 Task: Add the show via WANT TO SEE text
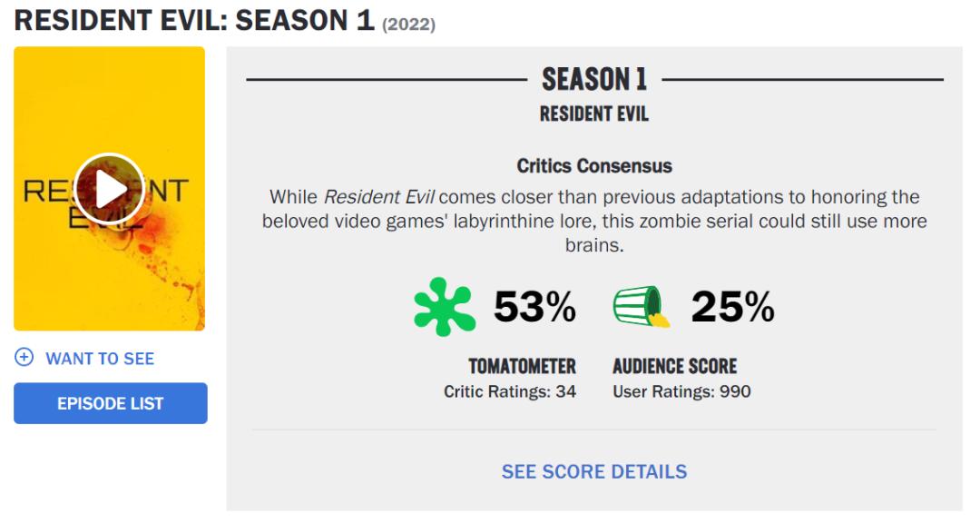point(100,359)
